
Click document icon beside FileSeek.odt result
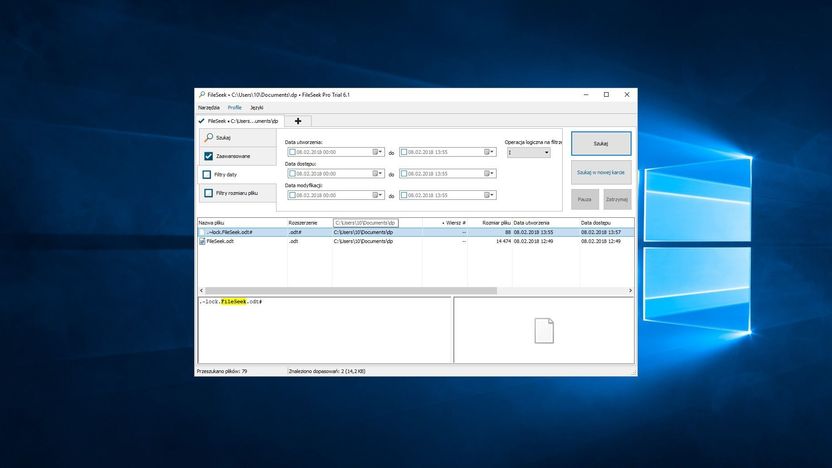pyautogui.click(x=202, y=241)
